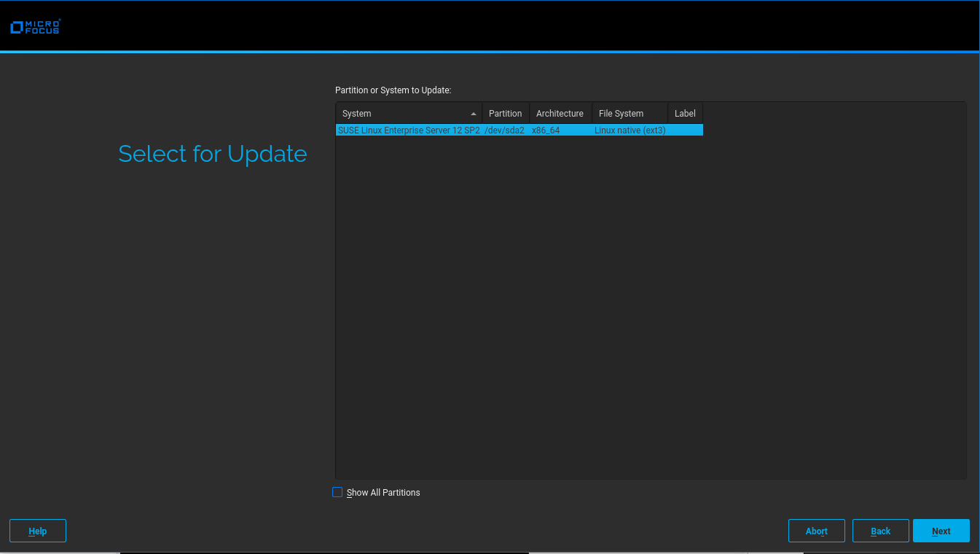Viewport: 980px width, 554px height.
Task: Enable the Show All Partitions checkbox
Action: tap(337, 493)
